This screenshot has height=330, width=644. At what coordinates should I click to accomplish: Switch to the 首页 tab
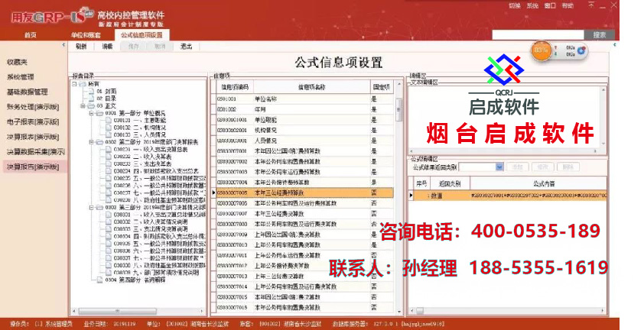point(31,35)
